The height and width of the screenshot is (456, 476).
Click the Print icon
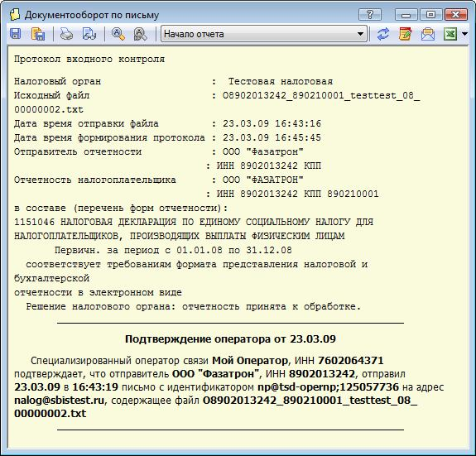[66, 34]
